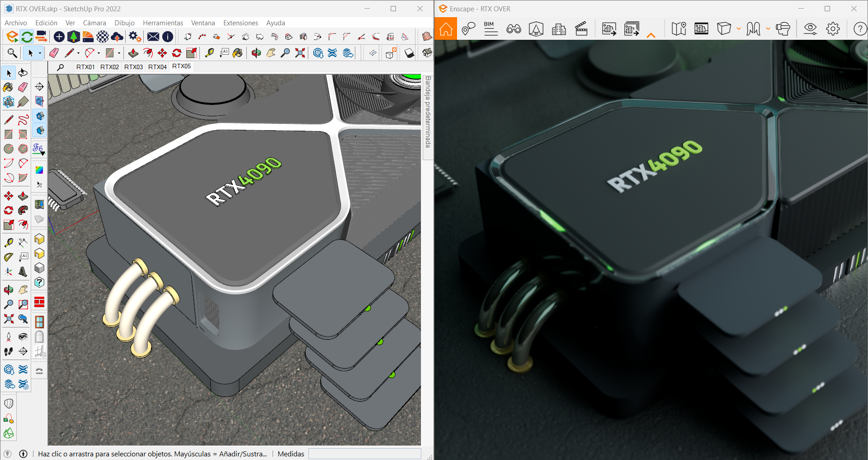This screenshot has width=868, height=460.
Task: Select the Tape Measure tool in the top toolbar
Action: 209,53
